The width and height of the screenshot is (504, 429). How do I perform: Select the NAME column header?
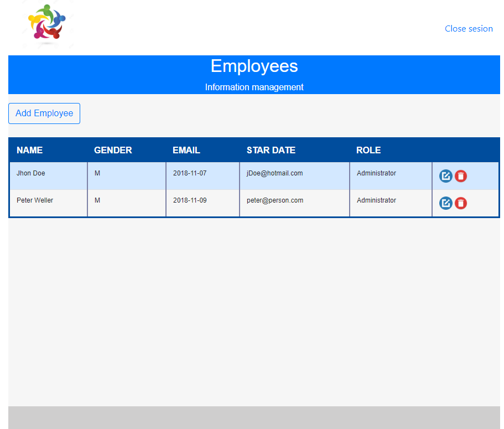29,150
